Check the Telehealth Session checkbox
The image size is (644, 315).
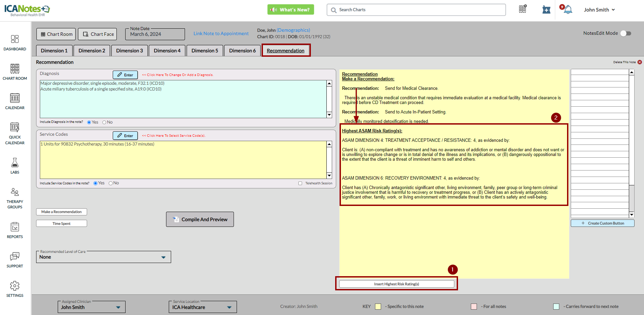pyautogui.click(x=300, y=183)
